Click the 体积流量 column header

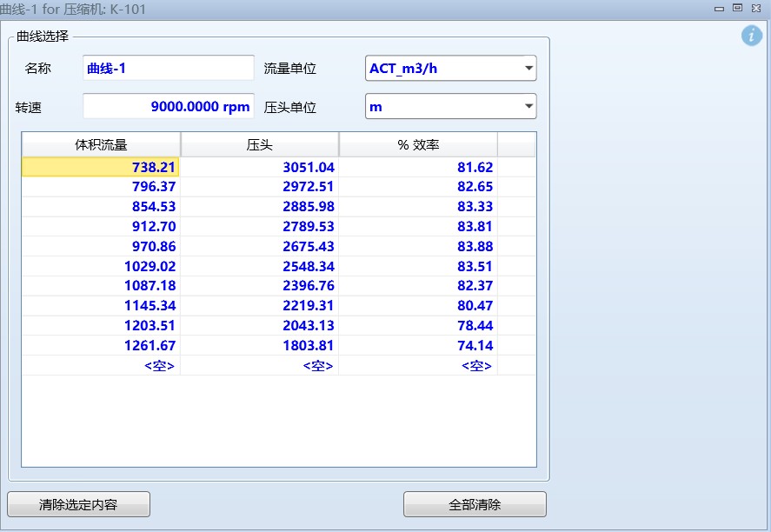pyautogui.click(x=101, y=144)
